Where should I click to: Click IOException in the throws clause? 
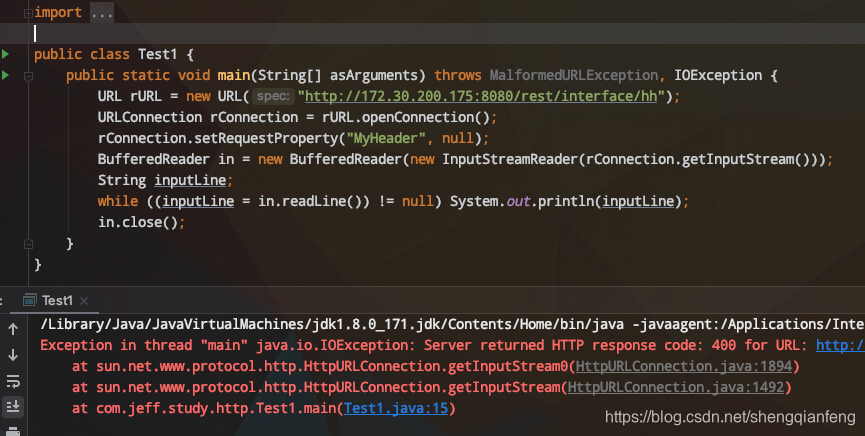coord(718,75)
